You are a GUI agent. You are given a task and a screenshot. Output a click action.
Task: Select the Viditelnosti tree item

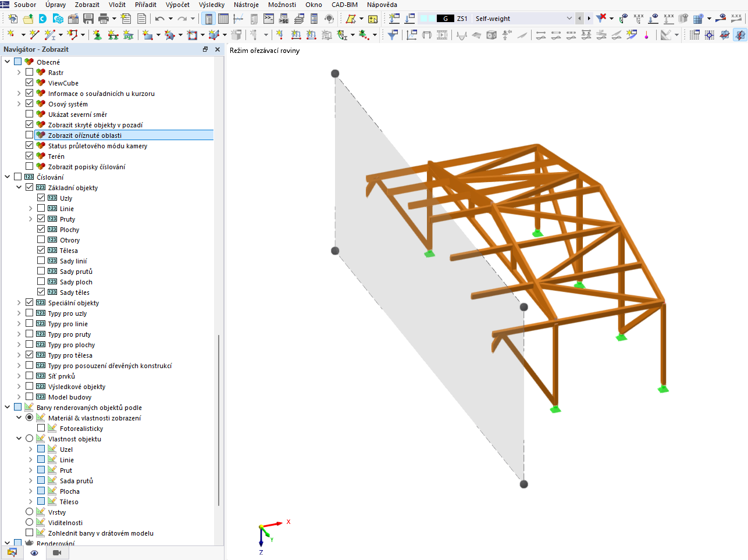click(65, 522)
